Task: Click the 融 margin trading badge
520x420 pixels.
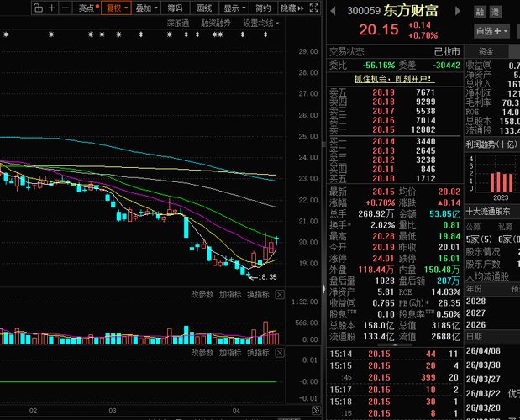Action: tap(480, 13)
